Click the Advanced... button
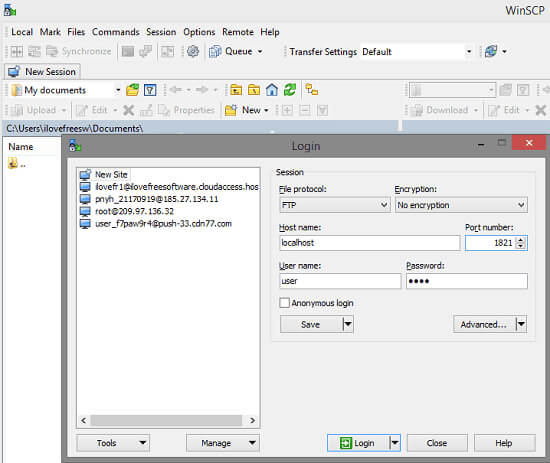Image resolution: width=550 pixels, height=463 pixels. [484, 324]
